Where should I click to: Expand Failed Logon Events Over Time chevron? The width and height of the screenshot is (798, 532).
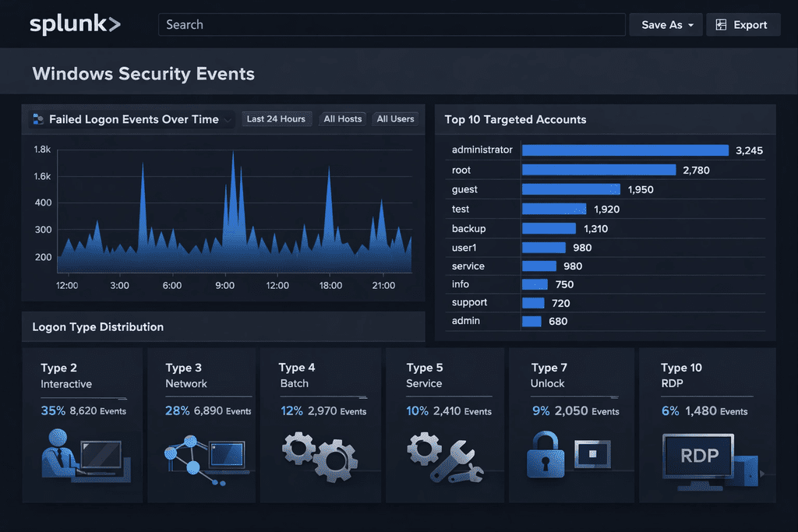click(x=228, y=120)
